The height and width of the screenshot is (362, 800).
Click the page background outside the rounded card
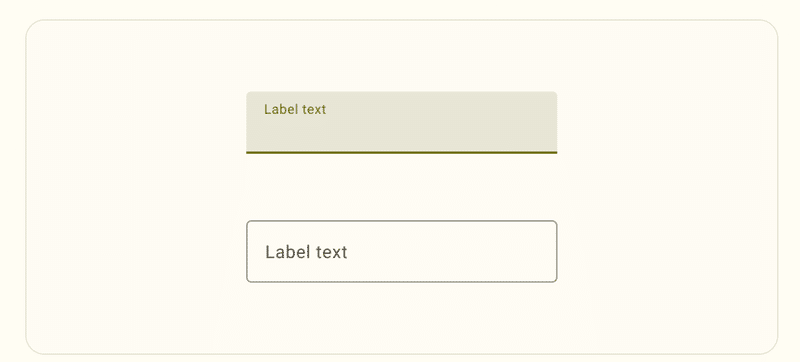[x=402, y=9]
